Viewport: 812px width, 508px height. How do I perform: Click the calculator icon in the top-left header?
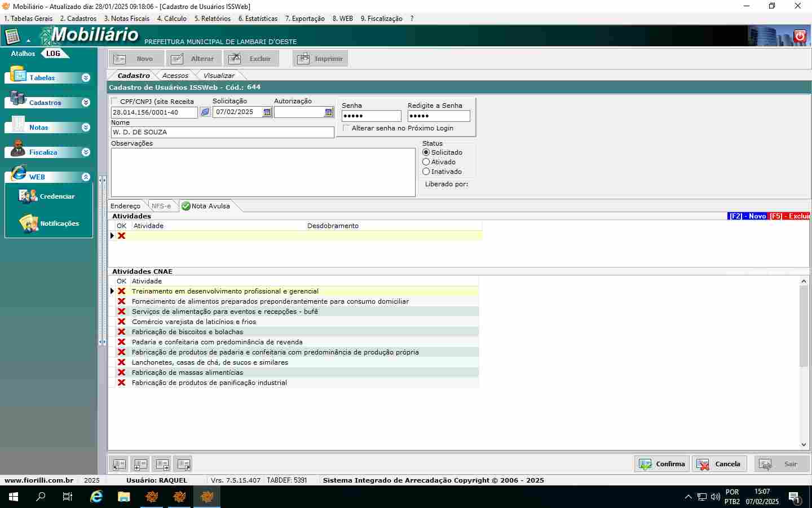(x=12, y=37)
